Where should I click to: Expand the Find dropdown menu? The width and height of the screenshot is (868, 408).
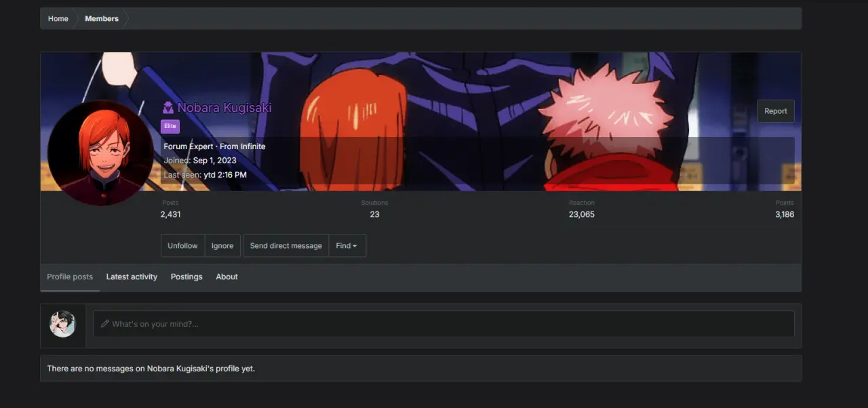[x=347, y=246]
